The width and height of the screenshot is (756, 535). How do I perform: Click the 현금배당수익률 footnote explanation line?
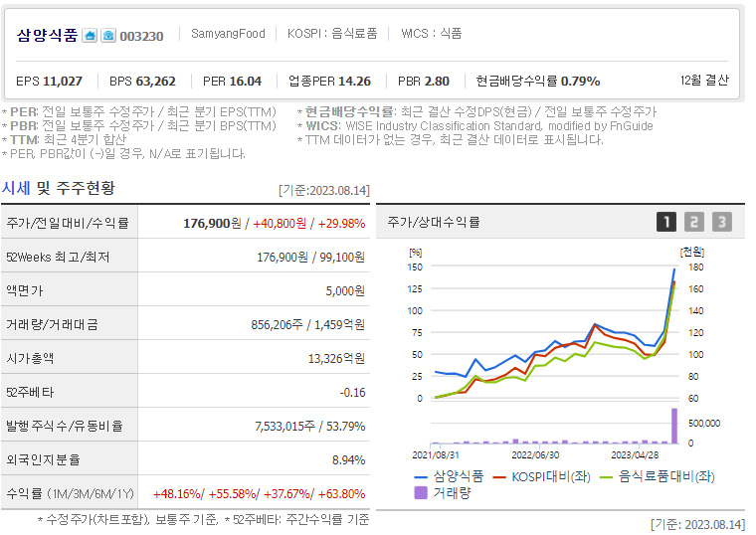476,111
